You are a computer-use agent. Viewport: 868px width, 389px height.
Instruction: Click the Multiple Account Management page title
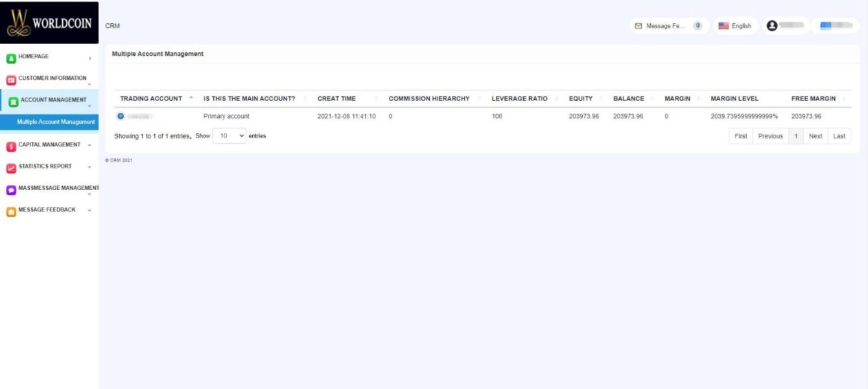click(x=158, y=54)
